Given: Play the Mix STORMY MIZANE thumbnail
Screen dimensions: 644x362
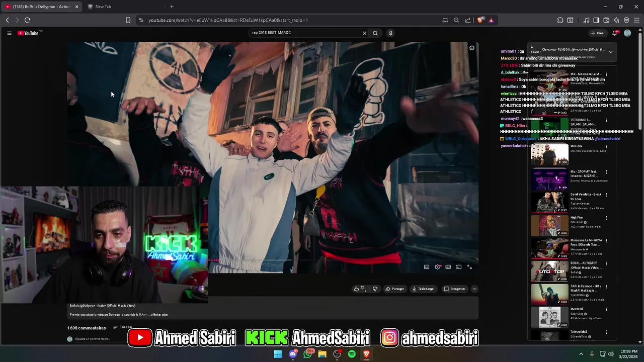Looking at the screenshot, I should (549, 179).
